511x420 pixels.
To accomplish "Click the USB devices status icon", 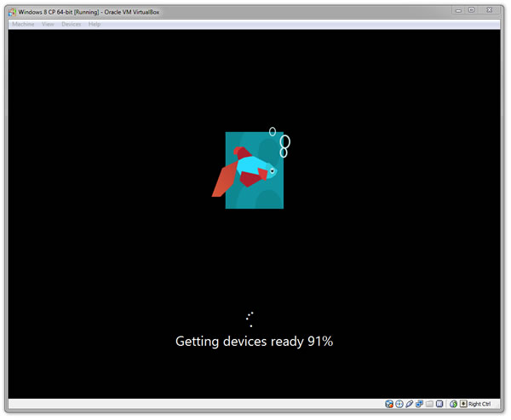I will click(410, 404).
